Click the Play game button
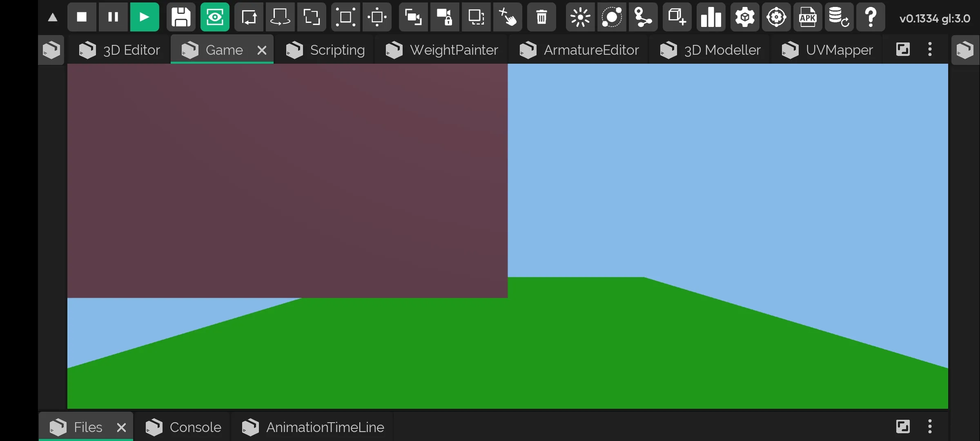This screenshot has width=980, height=441. click(145, 17)
